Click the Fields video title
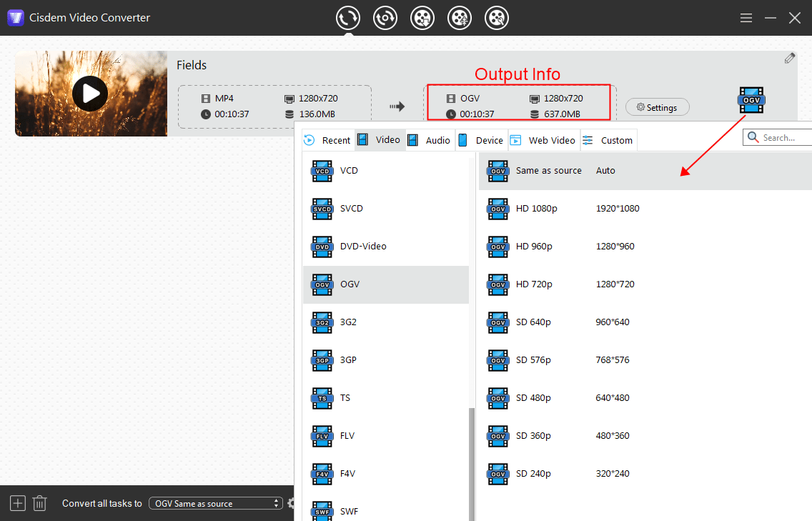The height and width of the screenshot is (521, 812). [x=192, y=65]
